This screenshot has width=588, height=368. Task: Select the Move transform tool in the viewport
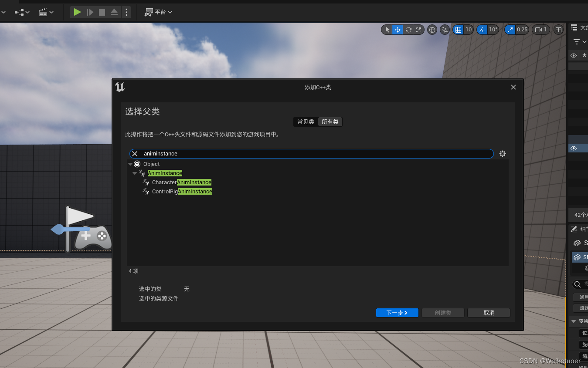(x=397, y=30)
